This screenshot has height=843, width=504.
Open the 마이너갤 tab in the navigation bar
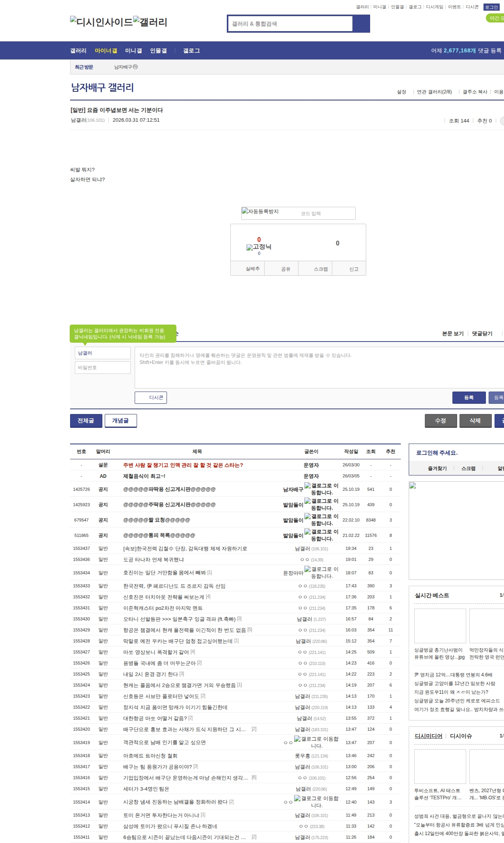tap(106, 51)
